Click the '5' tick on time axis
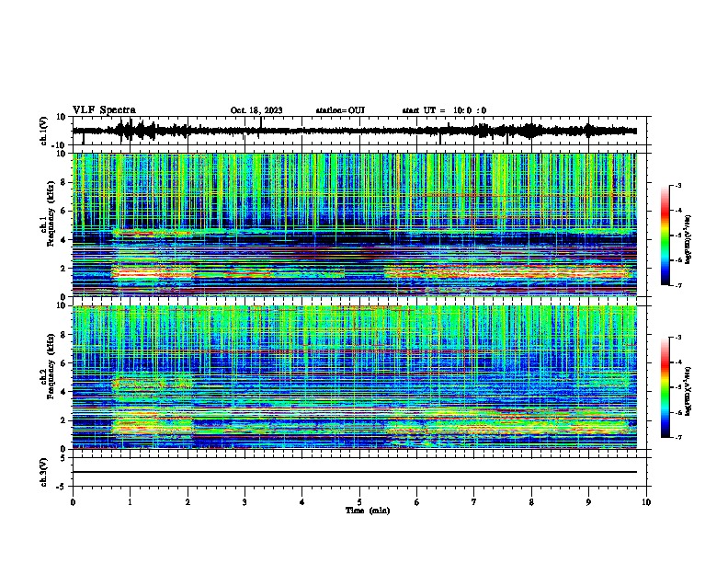728x563 pixels. [359, 502]
